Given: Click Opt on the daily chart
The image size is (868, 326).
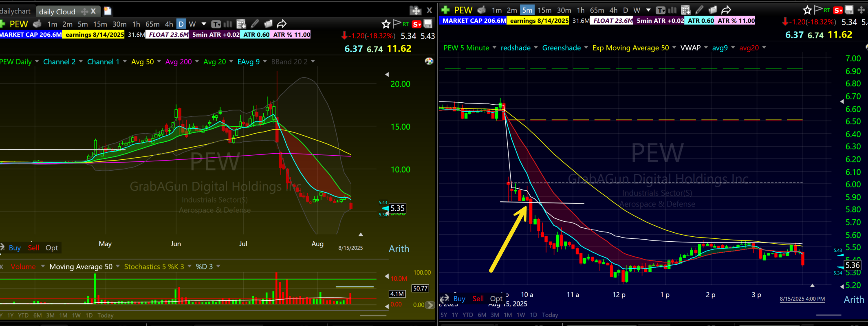Looking at the screenshot, I should click(52, 248).
